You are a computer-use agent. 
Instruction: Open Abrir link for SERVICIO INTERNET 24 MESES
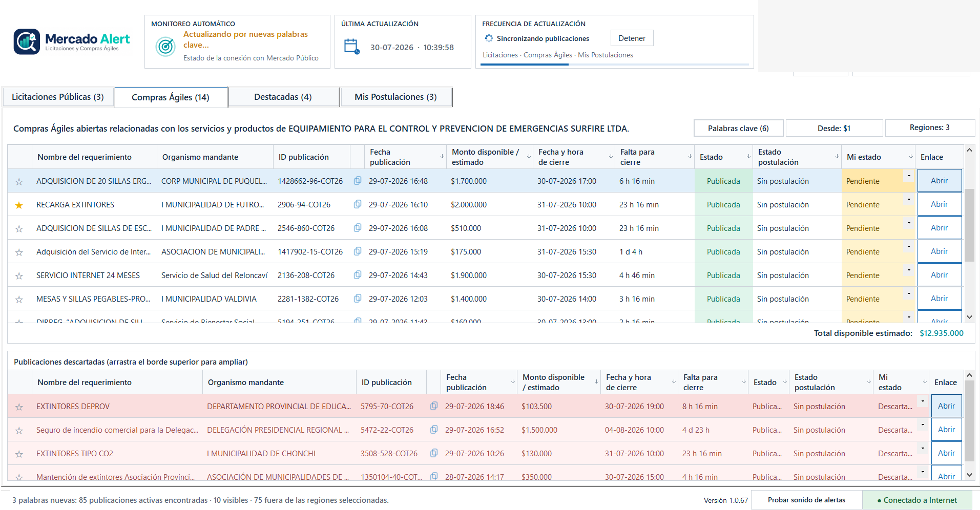pyautogui.click(x=939, y=275)
